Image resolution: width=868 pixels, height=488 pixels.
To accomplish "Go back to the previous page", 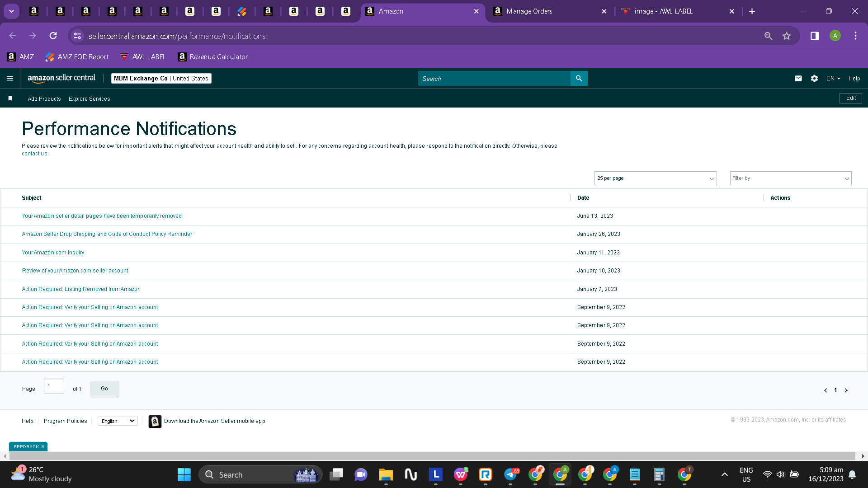I will pyautogui.click(x=13, y=36).
